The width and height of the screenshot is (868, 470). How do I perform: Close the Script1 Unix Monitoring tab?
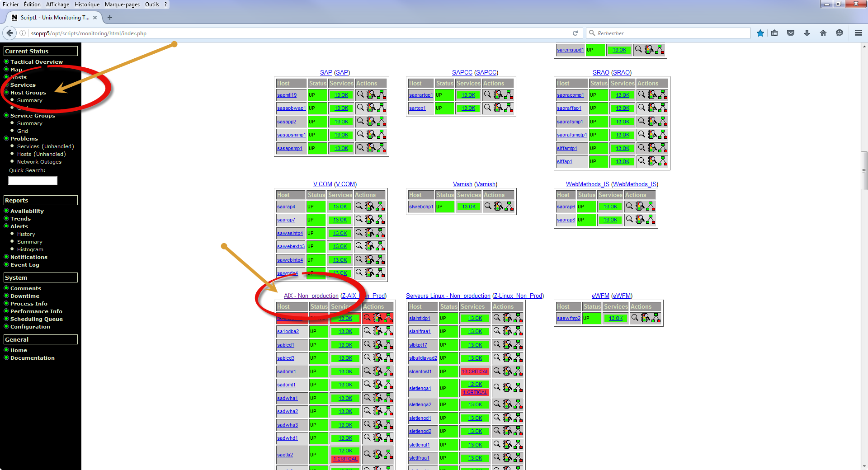coord(95,18)
